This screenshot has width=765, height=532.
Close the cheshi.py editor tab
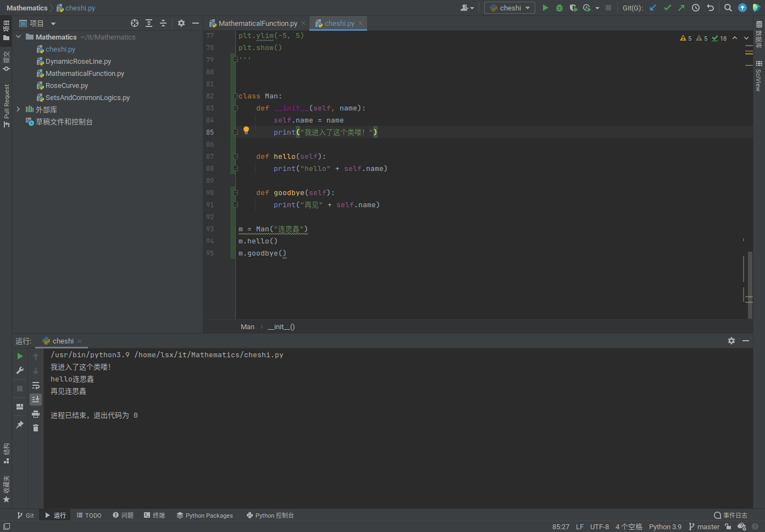pos(361,23)
